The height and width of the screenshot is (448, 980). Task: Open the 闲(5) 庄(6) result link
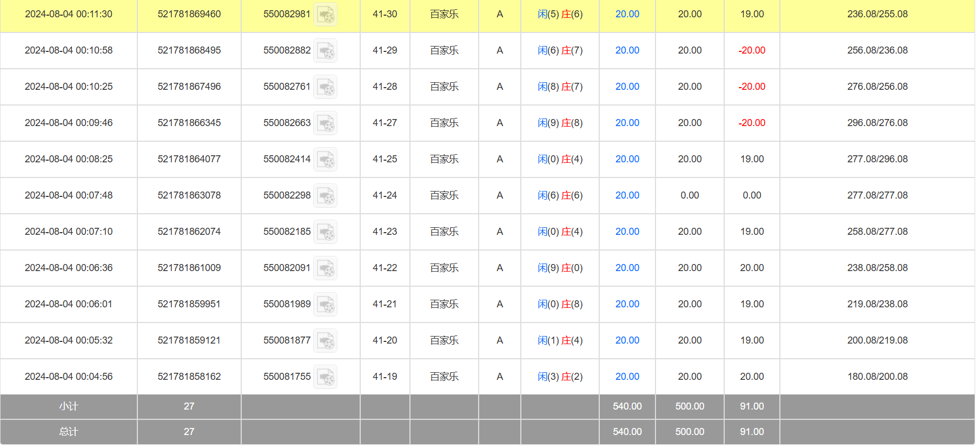560,14
